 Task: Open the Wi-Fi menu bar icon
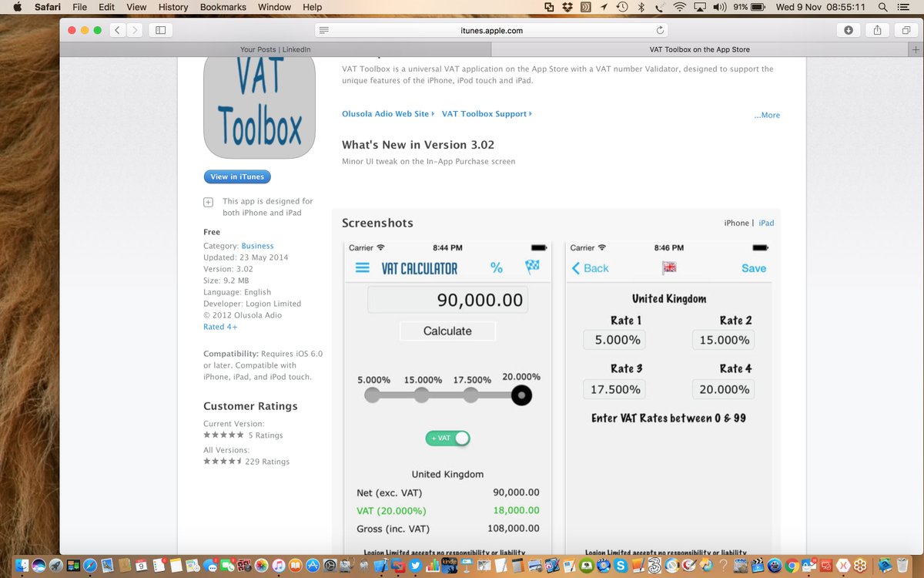[x=679, y=7]
